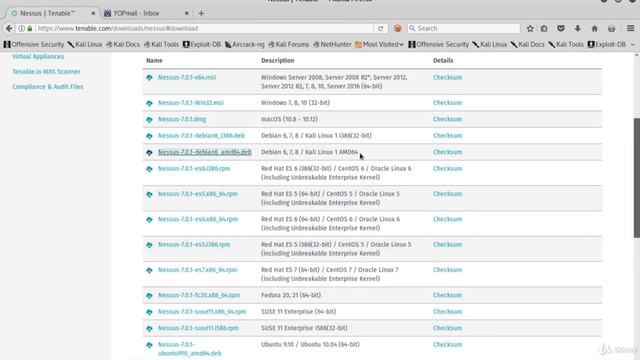Open the first Exploit-DB bookmark
640x360 pixels.
coord(202,44)
